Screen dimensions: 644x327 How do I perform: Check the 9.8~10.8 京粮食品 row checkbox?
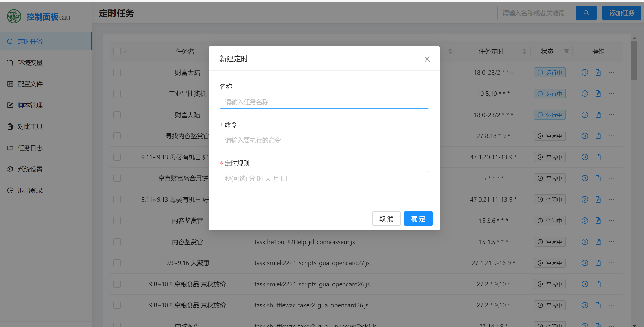tap(117, 284)
